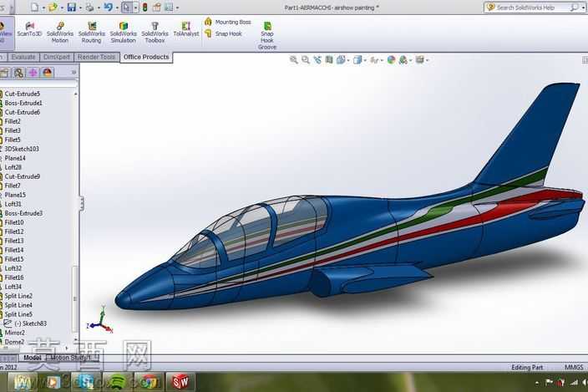
Task: Enable the SolidWorks Simulation add-in
Action: (x=124, y=33)
